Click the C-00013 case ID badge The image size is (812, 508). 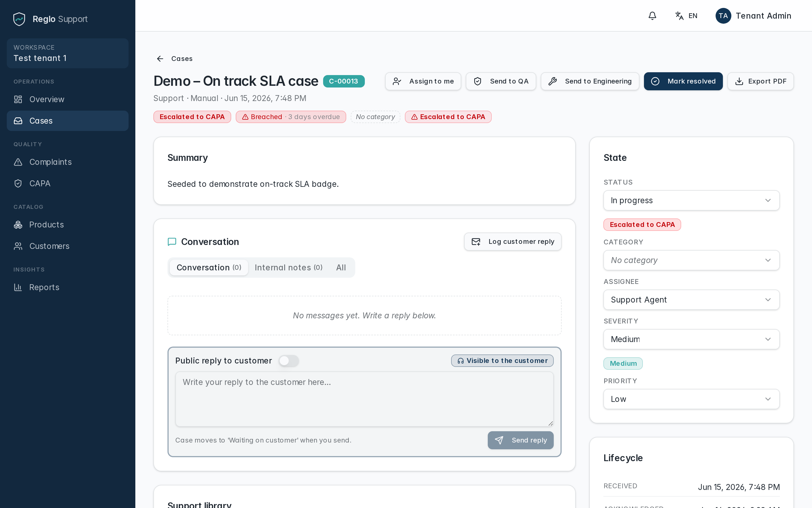click(344, 81)
